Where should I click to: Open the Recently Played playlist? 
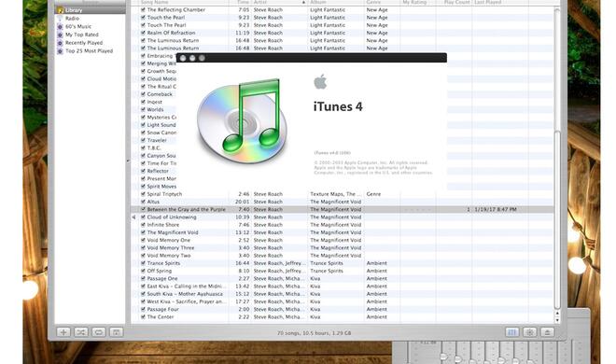84,43
